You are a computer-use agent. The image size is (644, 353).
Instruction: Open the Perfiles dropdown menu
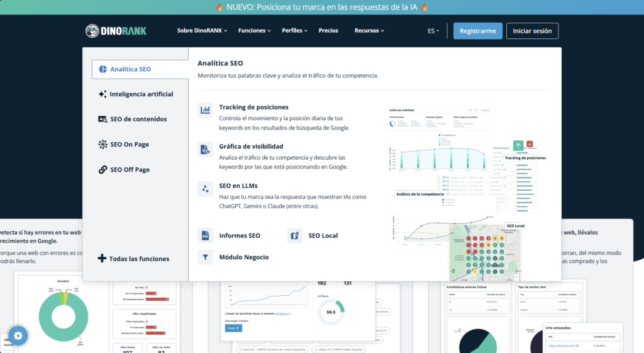tap(295, 31)
